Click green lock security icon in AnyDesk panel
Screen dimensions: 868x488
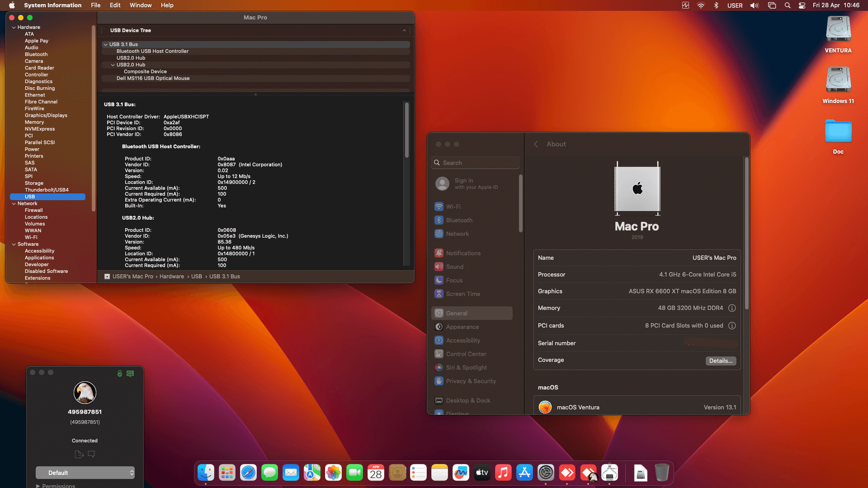coord(120,373)
